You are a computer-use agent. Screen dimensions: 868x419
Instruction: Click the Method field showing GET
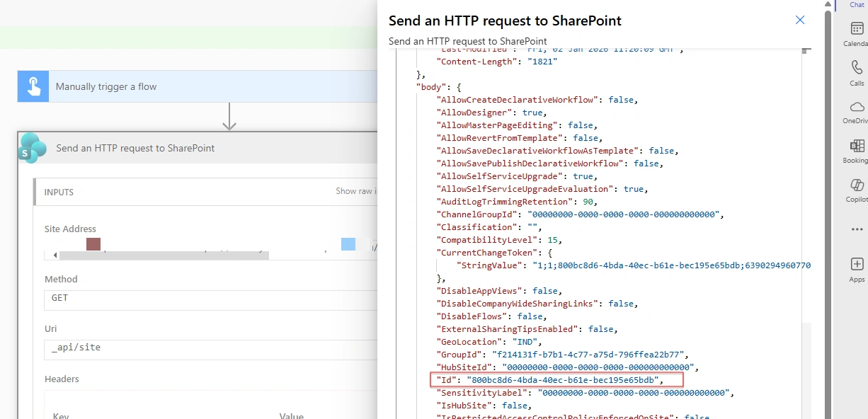[211, 300]
